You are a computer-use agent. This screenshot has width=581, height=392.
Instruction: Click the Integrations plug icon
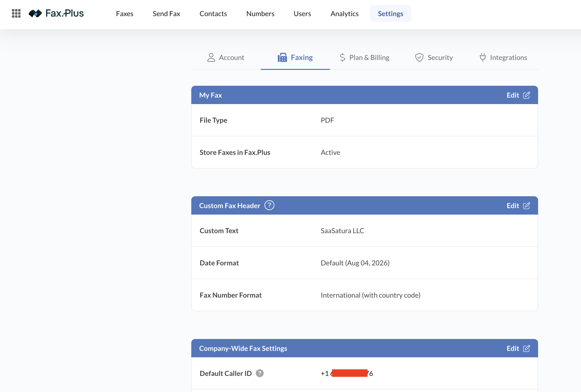[483, 57]
